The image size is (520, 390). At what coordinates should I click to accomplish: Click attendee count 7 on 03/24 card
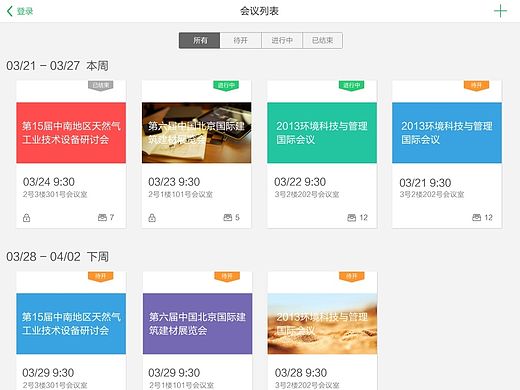112,217
